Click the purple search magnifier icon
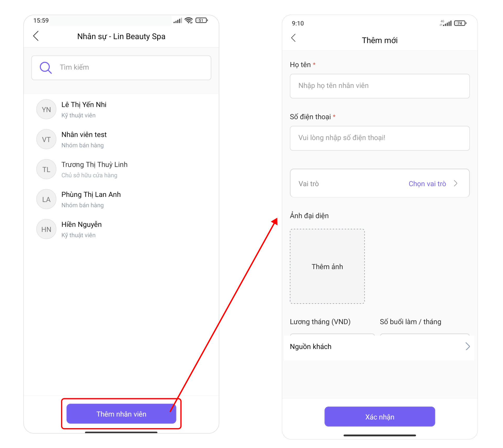The image size is (503, 448). coord(46,68)
